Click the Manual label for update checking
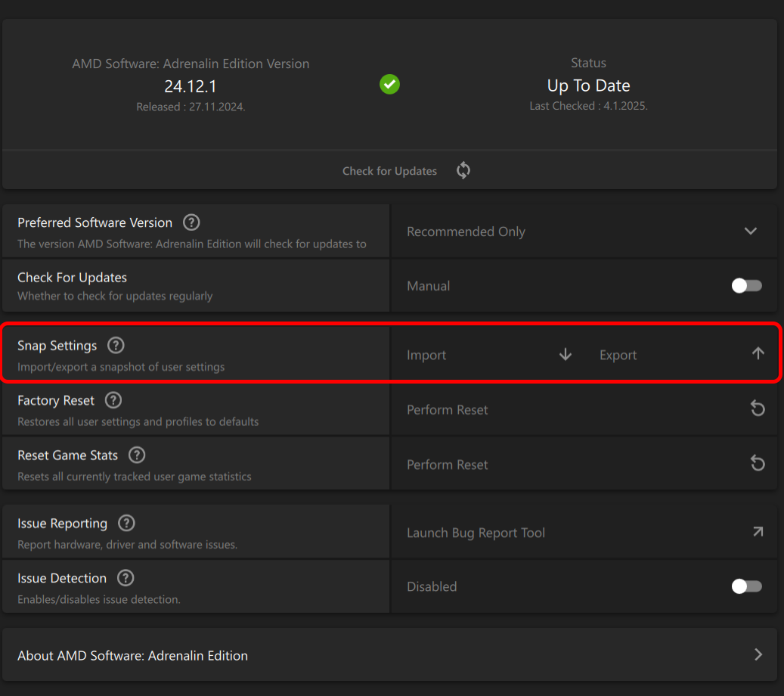This screenshot has height=696, width=784. [429, 286]
